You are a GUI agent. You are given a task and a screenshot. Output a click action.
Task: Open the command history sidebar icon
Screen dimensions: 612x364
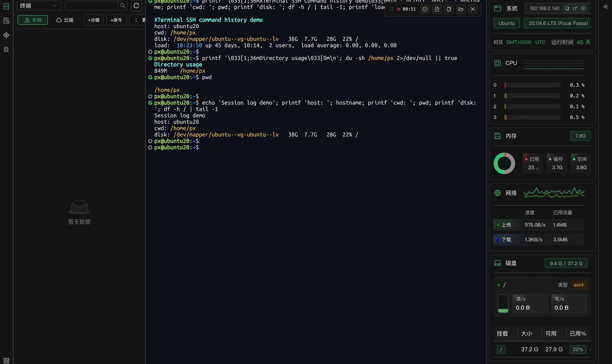point(6,21)
